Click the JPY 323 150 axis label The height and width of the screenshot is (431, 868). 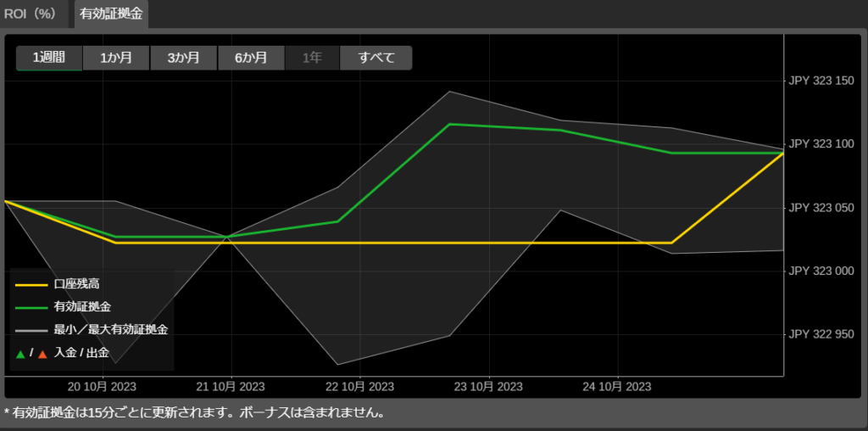point(821,81)
